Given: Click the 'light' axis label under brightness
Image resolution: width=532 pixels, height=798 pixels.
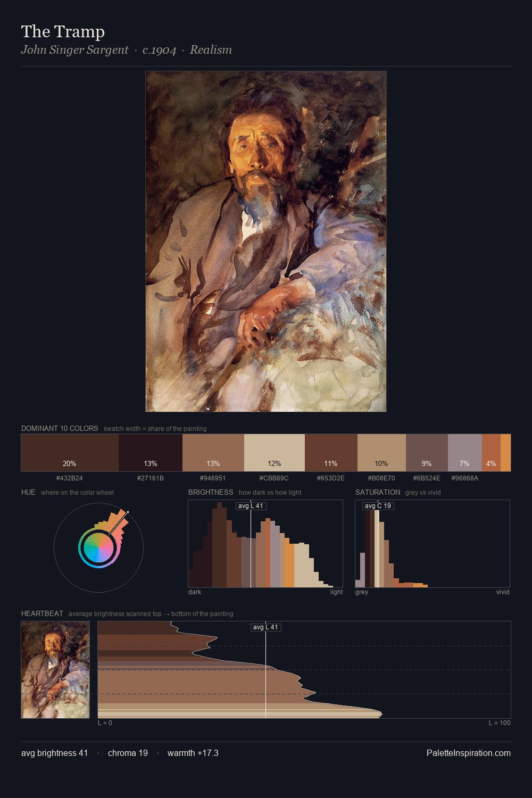Looking at the screenshot, I should click(336, 592).
